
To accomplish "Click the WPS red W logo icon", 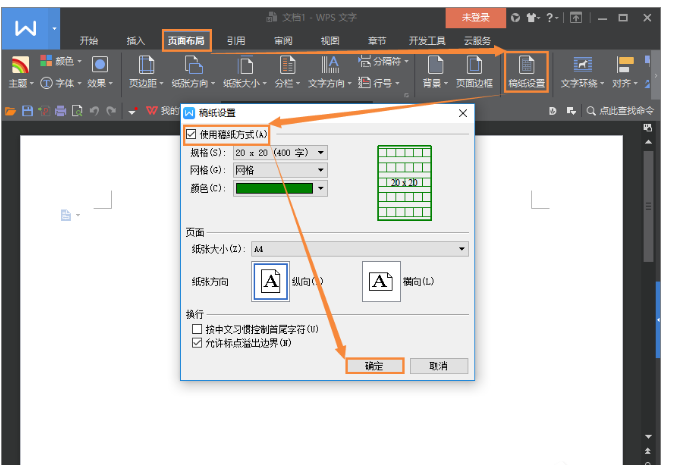I will pyautogui.click(x=151, y=111).
